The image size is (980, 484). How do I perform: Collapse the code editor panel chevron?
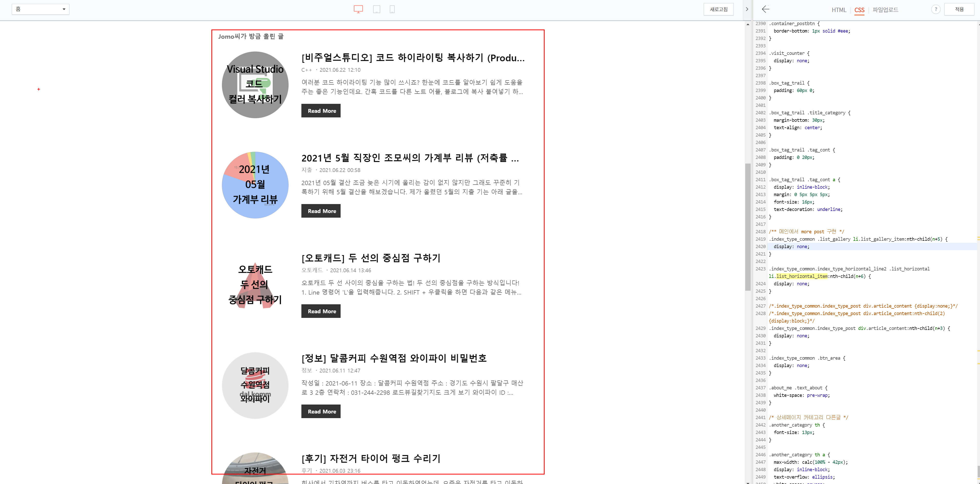[747, 9]
